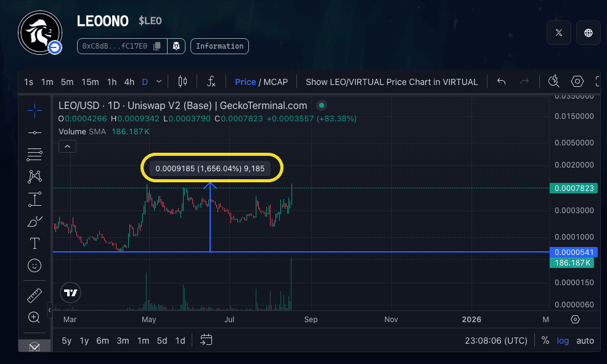607x364 pixels.
Task: Select the crosshair cursor tool
Action: point(35,111)
